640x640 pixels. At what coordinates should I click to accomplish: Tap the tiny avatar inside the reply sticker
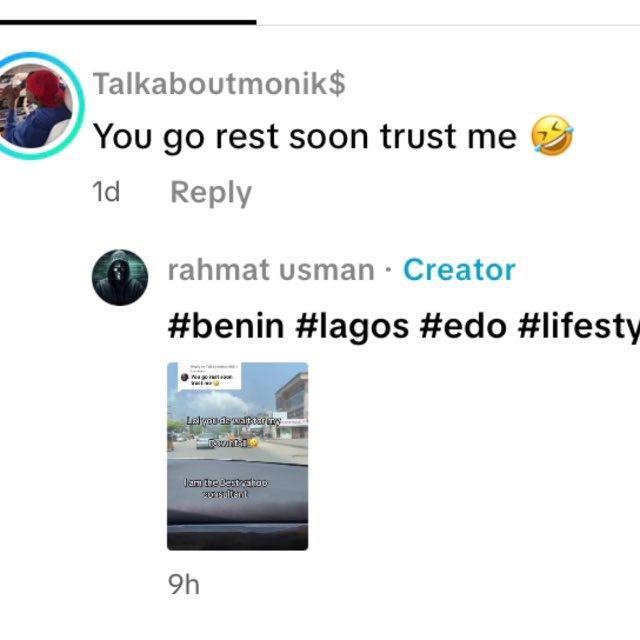pos(184,378)
